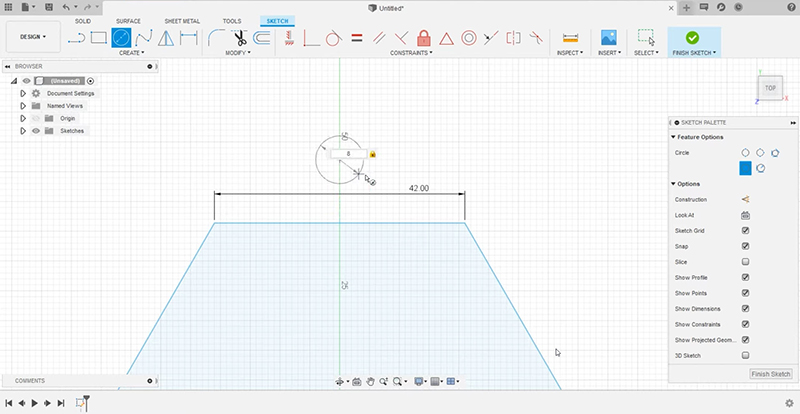Image resolution: width=800 pixels, height=414 pixels.
Task: Click the Construction line icon in palette
Action: coord(745,199)
